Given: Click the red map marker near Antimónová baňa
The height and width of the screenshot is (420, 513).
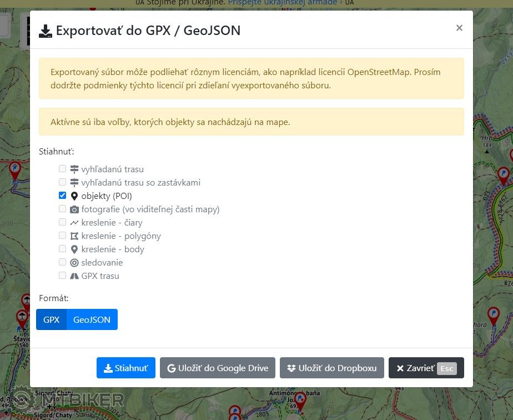Looking at the screenshot, I should click(300, 399).
